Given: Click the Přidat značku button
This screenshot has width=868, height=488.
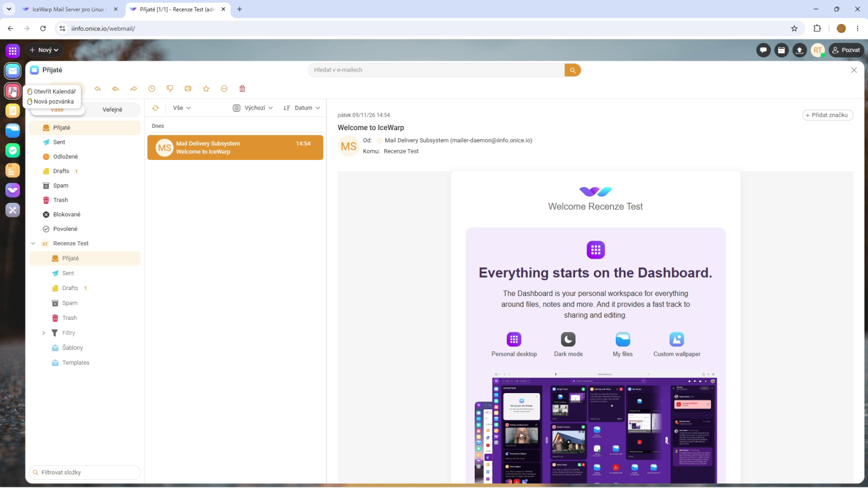Looking at the screenshot, I should pyautogui.click(x=827, y=115).
